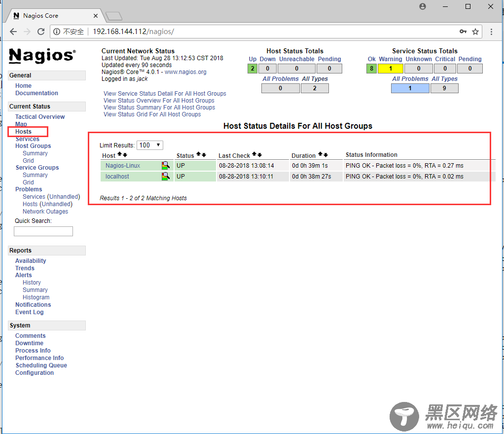Screen dimensions: 504x434
Task: Select the Nagios Core browser tab
Action: tap(55, 16)
